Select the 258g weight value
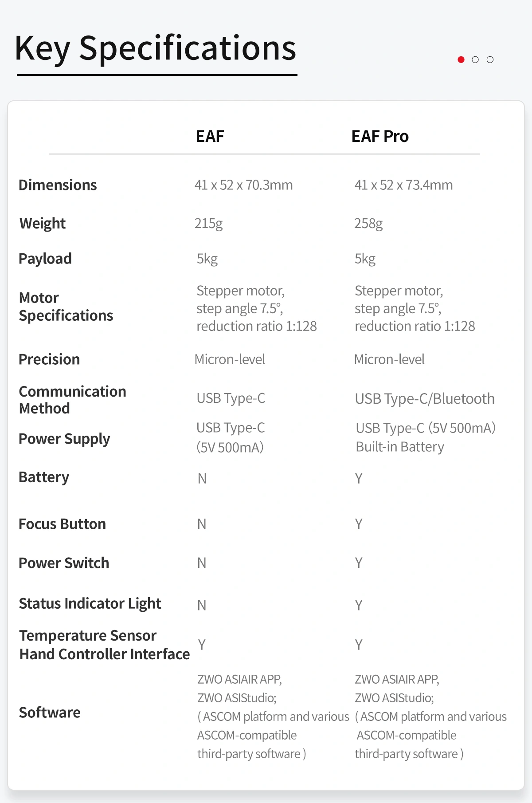Viewport: 532px width, 803px height. 368,223
